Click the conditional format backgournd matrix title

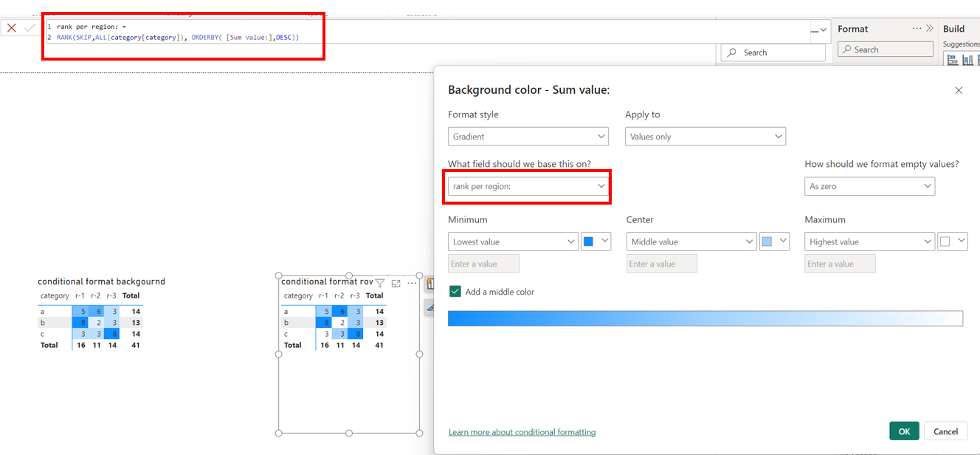101,281
